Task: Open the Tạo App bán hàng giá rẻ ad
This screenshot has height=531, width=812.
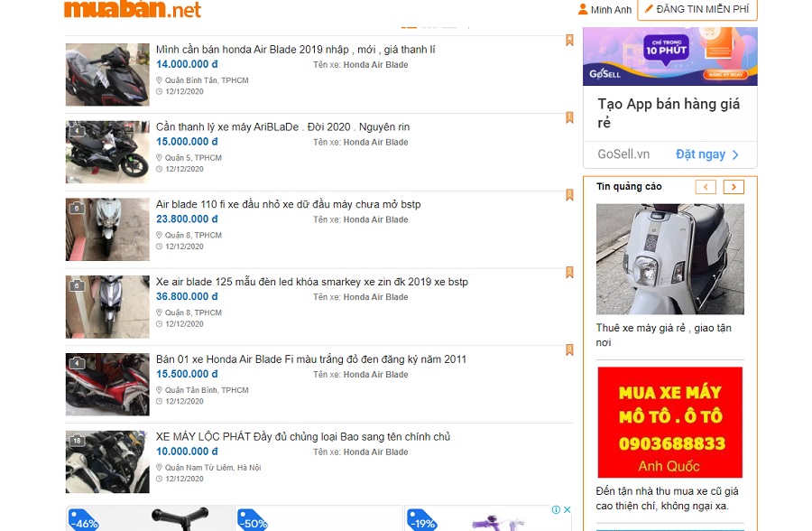Action: tap(669, 113)
